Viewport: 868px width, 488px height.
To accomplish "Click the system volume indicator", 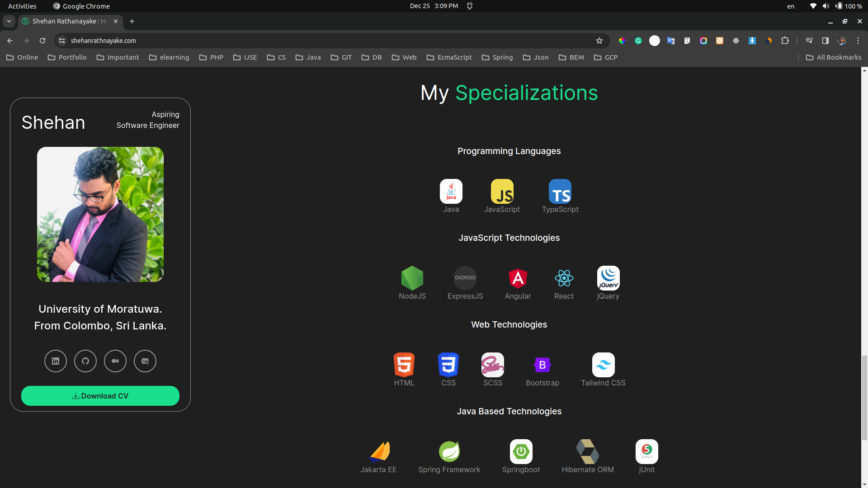I will click(826, 6).
